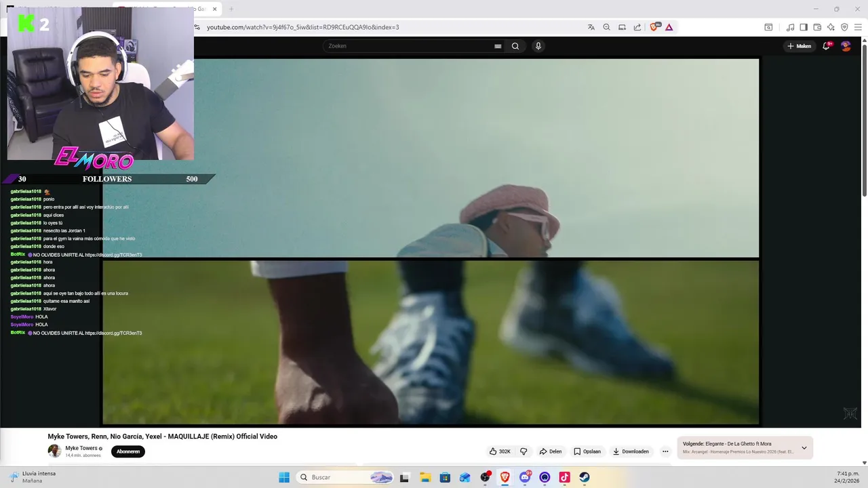Image resolution: width=868 pixels, height=488 pixels.
Task: Click the site settings icon left of URL
Action: click(x=197, y=27)
